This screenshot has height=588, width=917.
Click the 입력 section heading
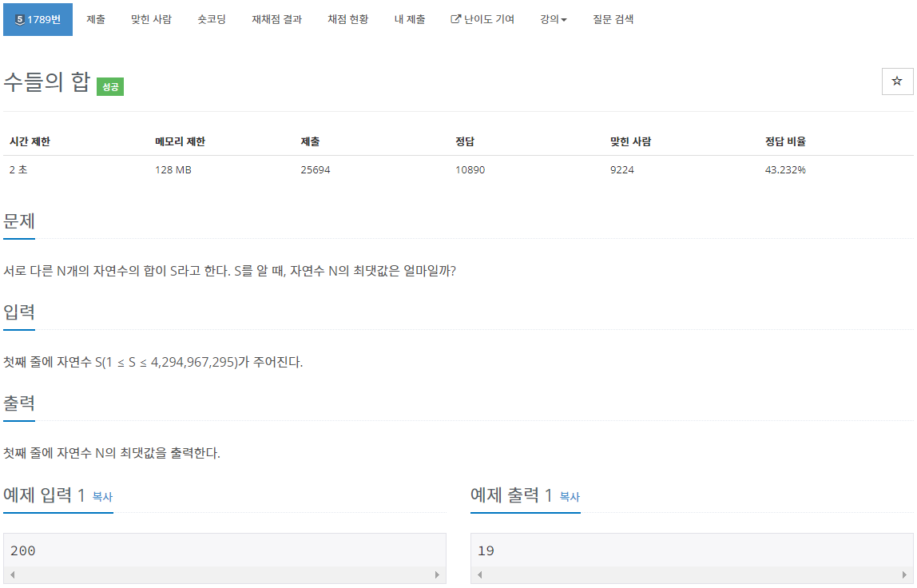point(19,312)
